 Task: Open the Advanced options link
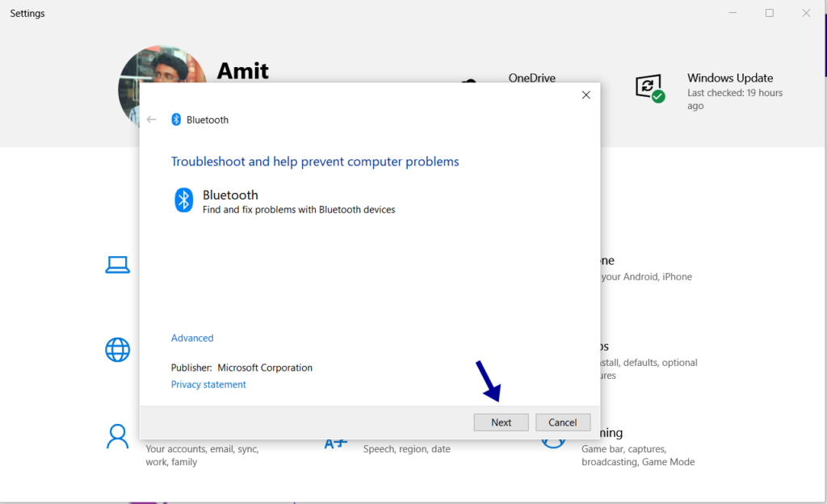[x=191, y=338]
